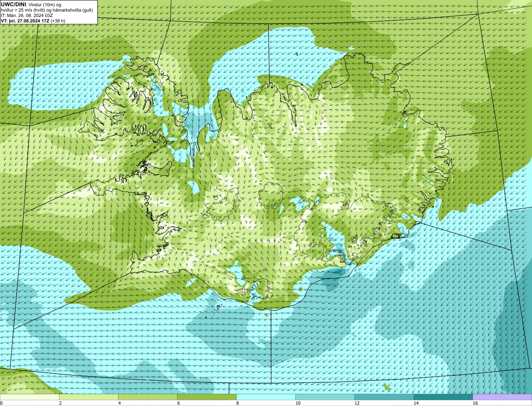Click the light green 2–4 legend swatch
This screenshot has width=532, height=406.
click(x=89, y=397)
